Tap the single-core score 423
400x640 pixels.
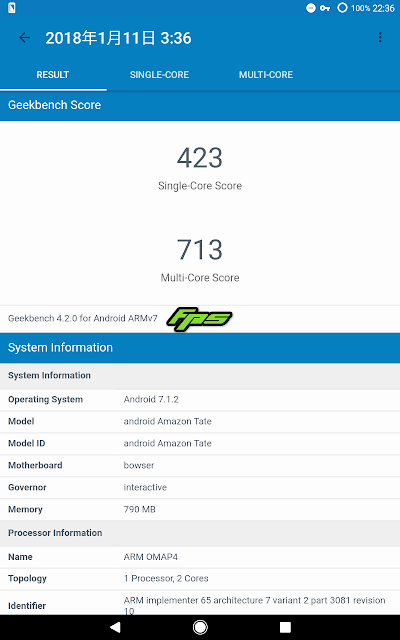(x=200, y=158)
